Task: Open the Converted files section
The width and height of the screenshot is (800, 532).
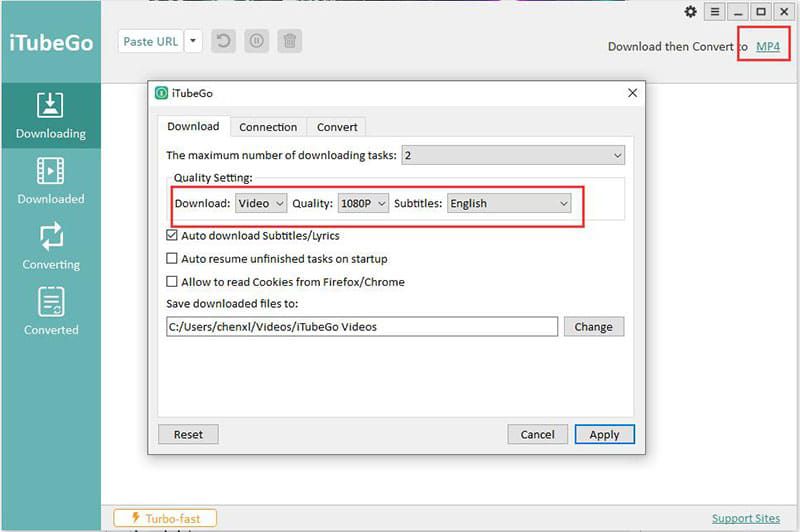Action: [51, 312]
